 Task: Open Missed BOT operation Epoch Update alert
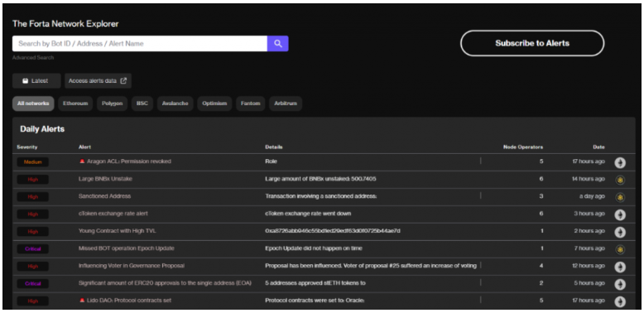(x=126, y=248)
